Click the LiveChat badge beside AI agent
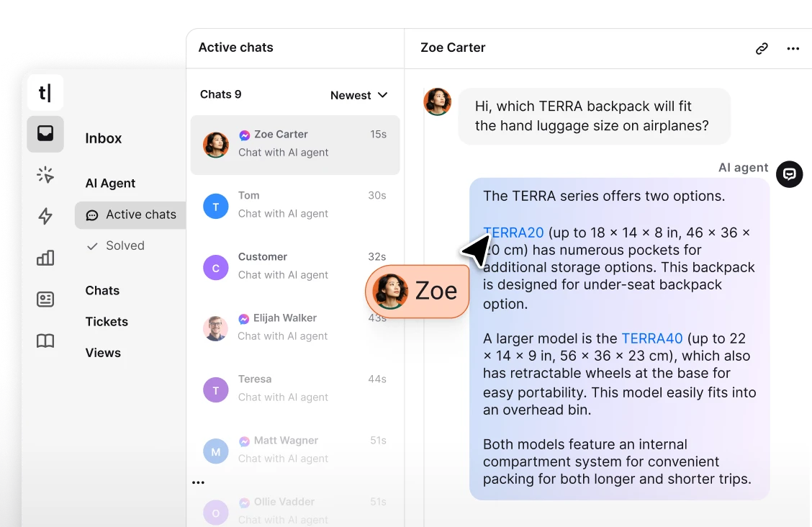The image size is (812, 527). point(789,174)
